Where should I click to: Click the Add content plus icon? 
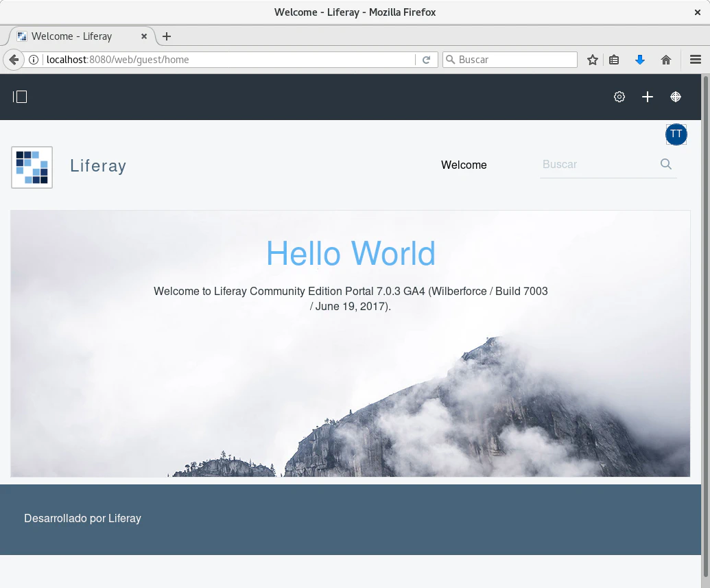click(x=647, y=97)
